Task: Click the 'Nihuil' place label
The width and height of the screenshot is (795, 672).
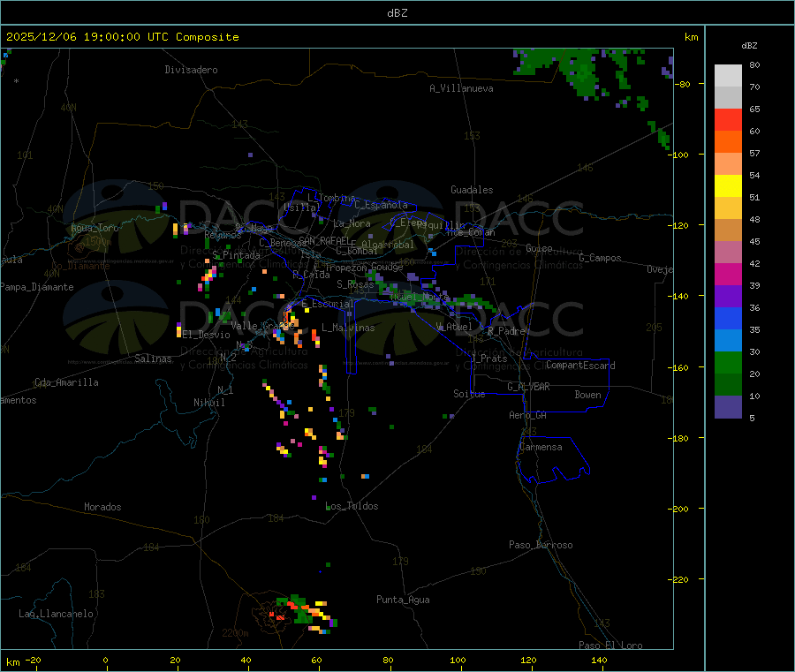Action: click(x=209, y=403)
